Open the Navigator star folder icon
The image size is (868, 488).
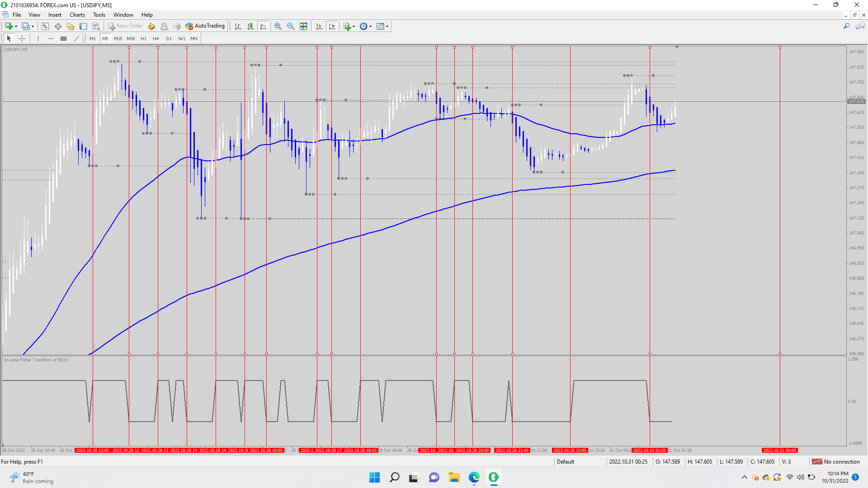pos(70,26)
